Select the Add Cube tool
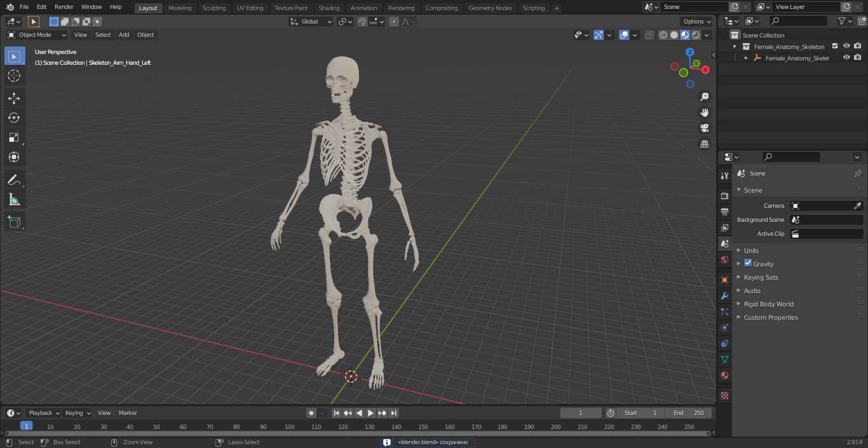This screenshot has height=448, width=868. point(14,222)
